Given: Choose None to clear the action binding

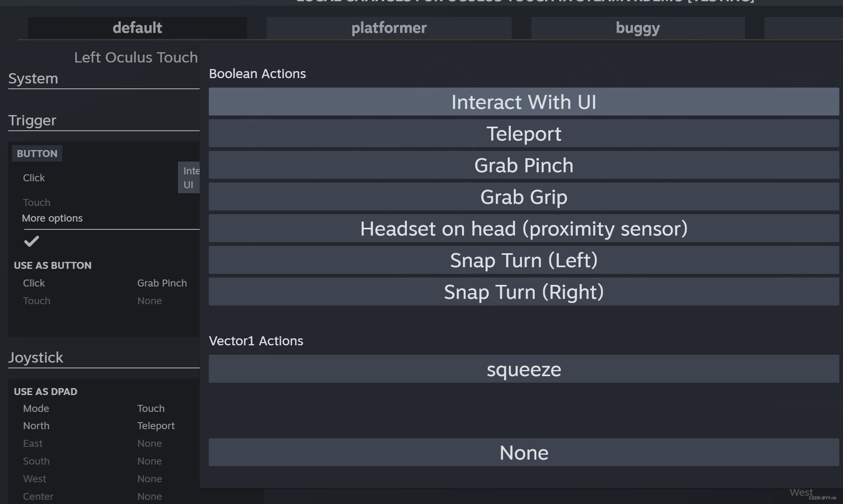Looking at the screenshot, I should tap(523, 453).
